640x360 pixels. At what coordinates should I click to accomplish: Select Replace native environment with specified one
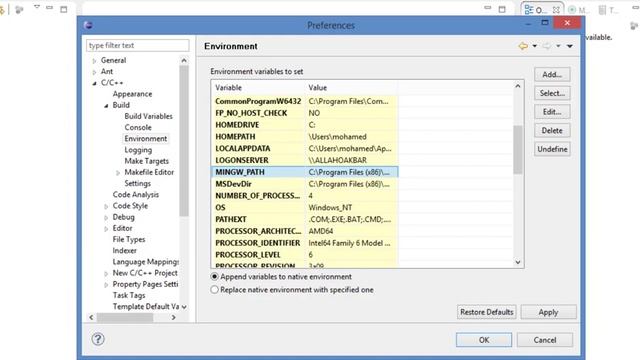(x=214, y=290)
